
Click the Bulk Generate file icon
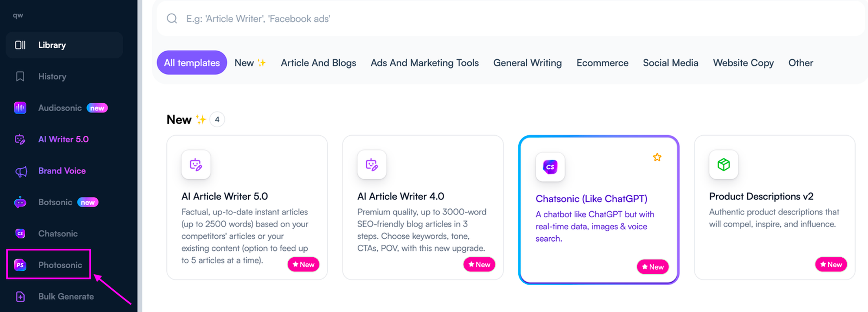(20, 297)
